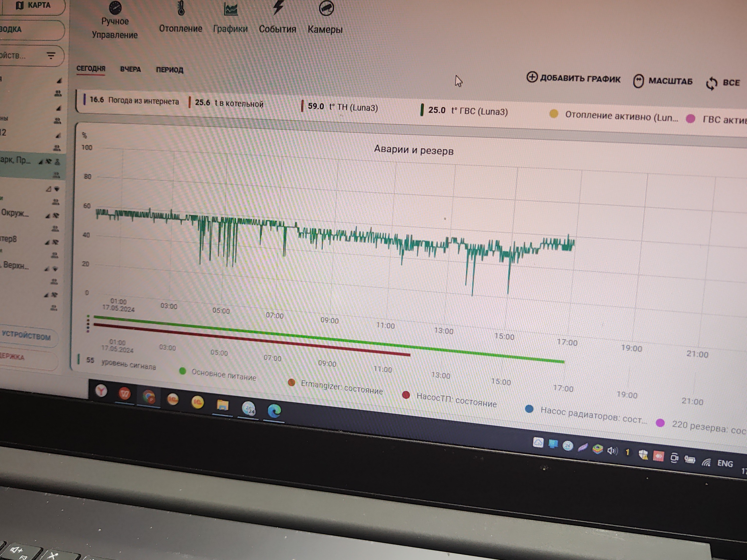Click ДОБАВИТЬ ГРАФИК button

pos(573,78)
